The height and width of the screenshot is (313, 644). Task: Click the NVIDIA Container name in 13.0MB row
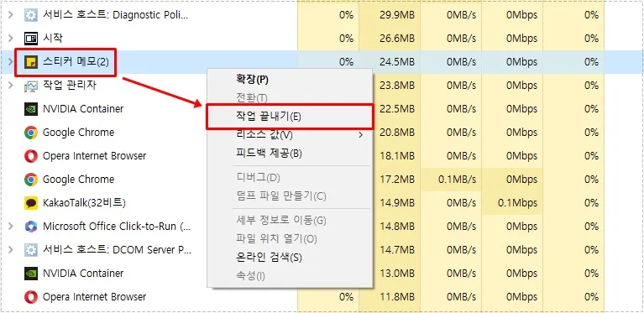83,273
